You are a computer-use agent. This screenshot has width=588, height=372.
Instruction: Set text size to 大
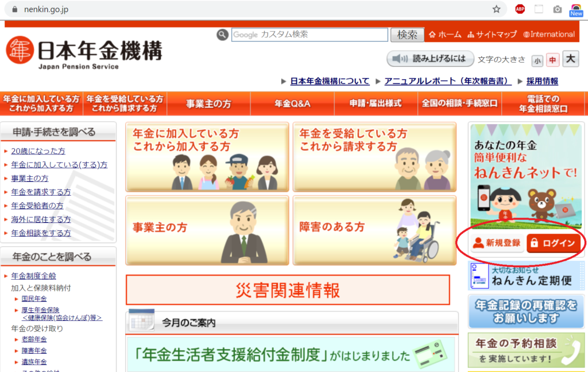pos(570,59)
